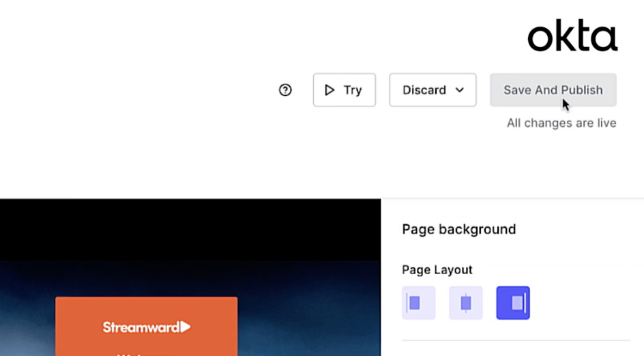Screen dimensions: 644x356
Task: Click the partially visible text under Streamward logo
Action: pyautogui.click(x=130, y=353)
